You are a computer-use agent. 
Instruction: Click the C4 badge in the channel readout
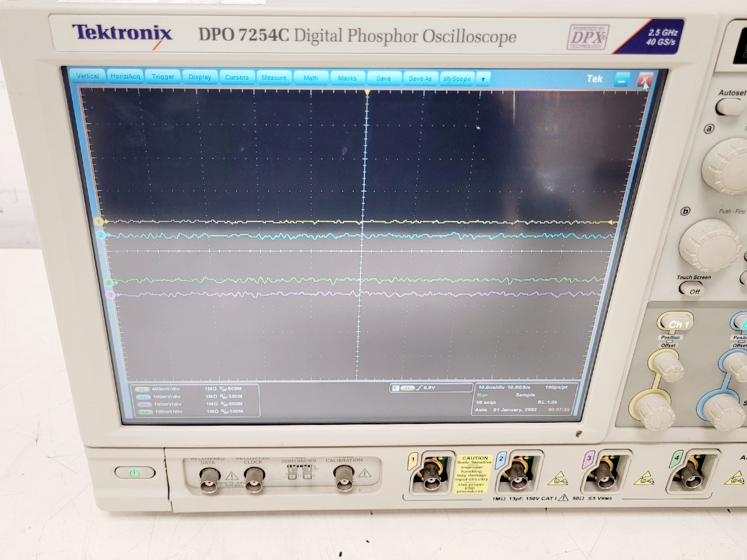(x=145, y=412)
